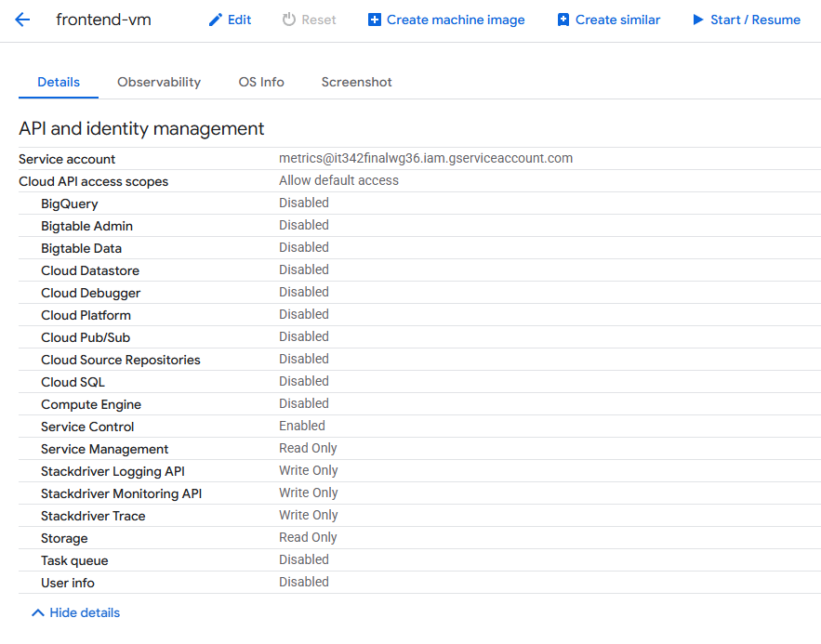The image size is (821, 644).
Task: Open the Observability tab
Action: pyautogui.click(x=159, y=82)
